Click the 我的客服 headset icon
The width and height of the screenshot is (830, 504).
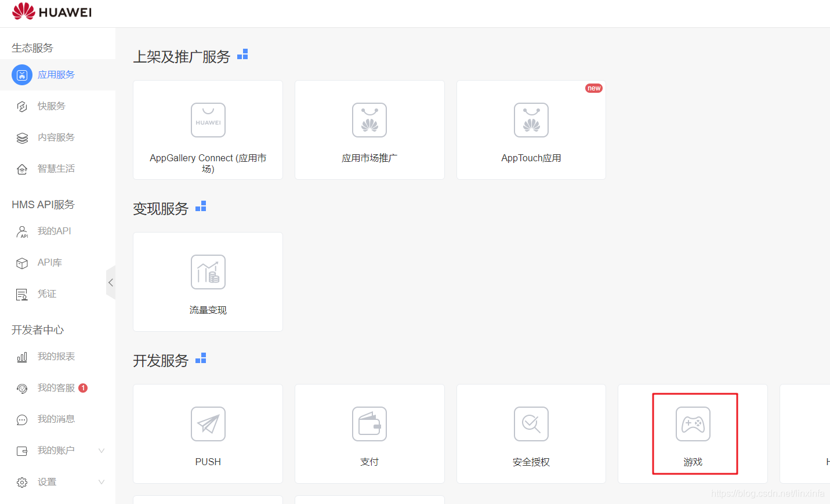[22, 389]
